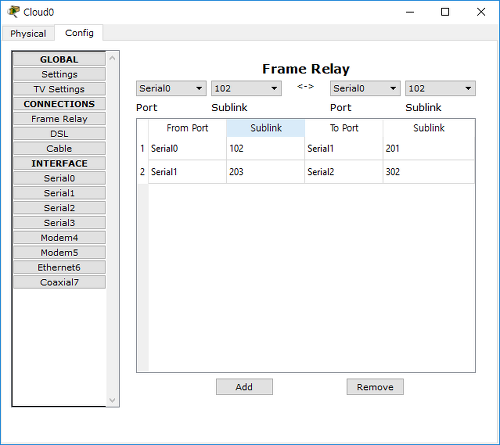Click the Remove button
The image size is (500, 445).
pos(375,387)
